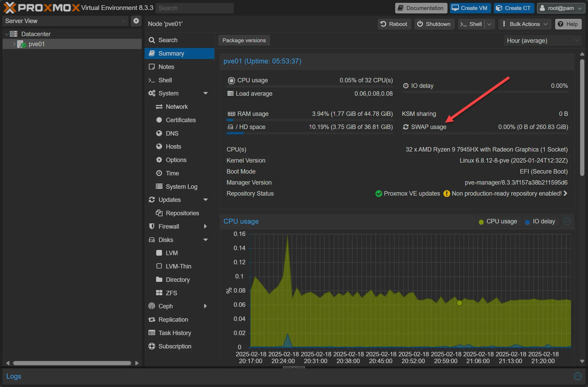588x387 pixels.
Task: Click the Package versions button
Action: pyautogui.click(x=244, y=40)
